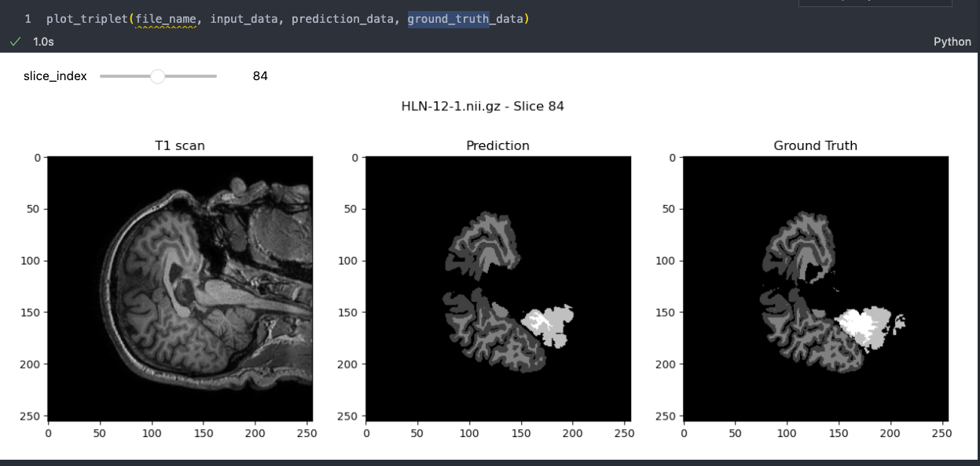Screen dimensions: 980x466
Task: Click the Prediction segmentation image
Action: pyautogui.click(x=498, y=288)
